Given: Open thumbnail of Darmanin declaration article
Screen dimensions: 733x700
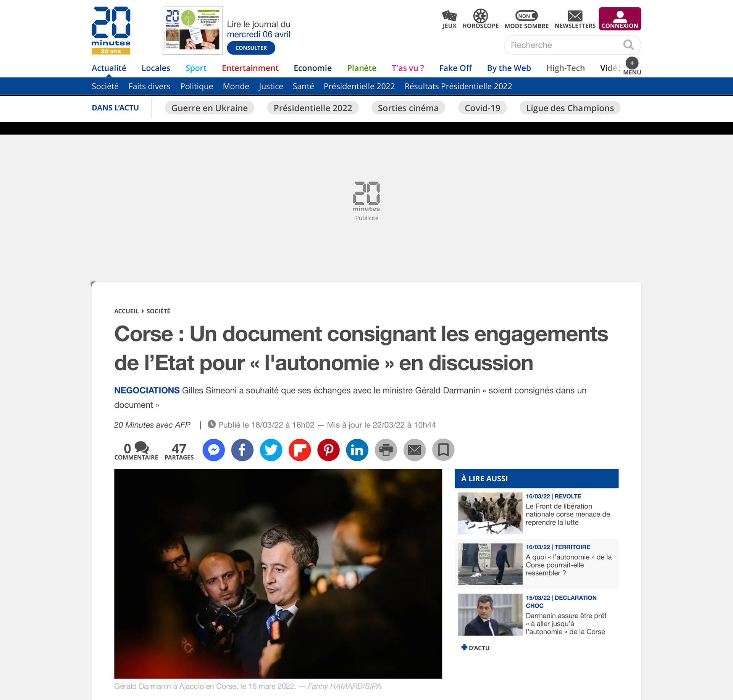Looking at the screenshot, I should coord(490,615).
